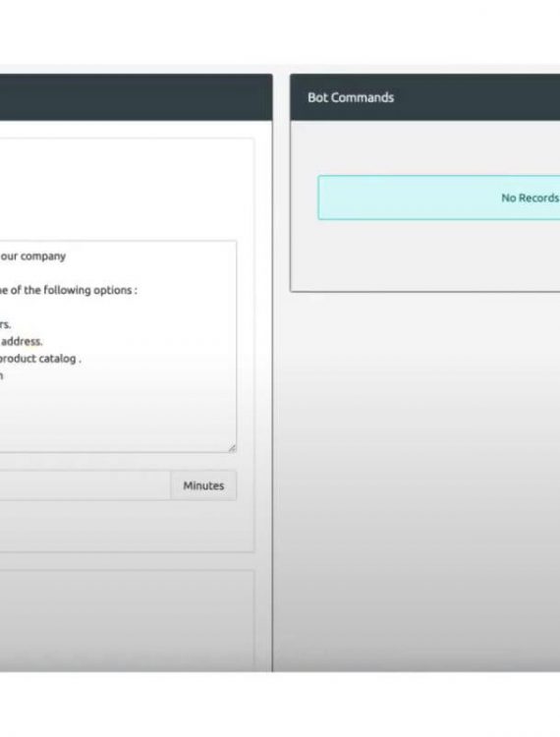Click the blank area under No Records banner

[x=424, y=255]
